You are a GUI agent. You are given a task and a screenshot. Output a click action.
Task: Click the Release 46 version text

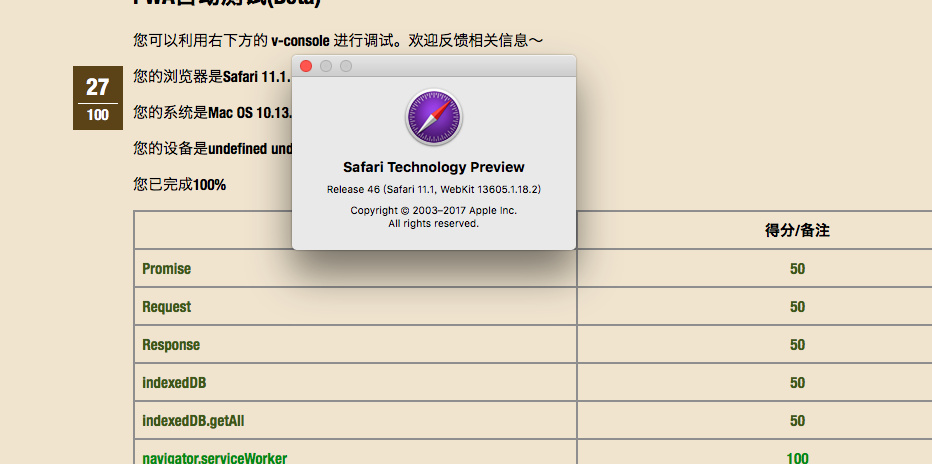(x=434, y=190)
